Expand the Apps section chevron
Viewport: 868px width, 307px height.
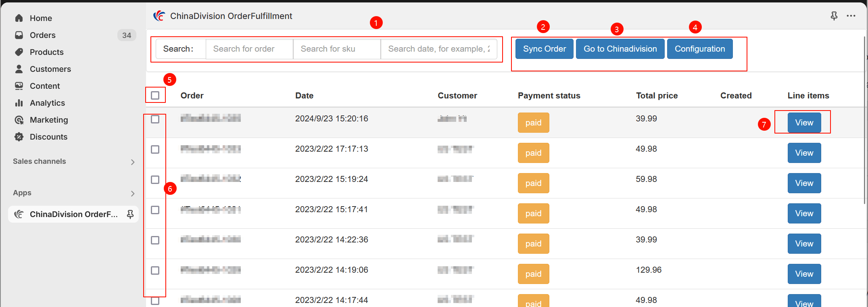click(x=133, y=193)
